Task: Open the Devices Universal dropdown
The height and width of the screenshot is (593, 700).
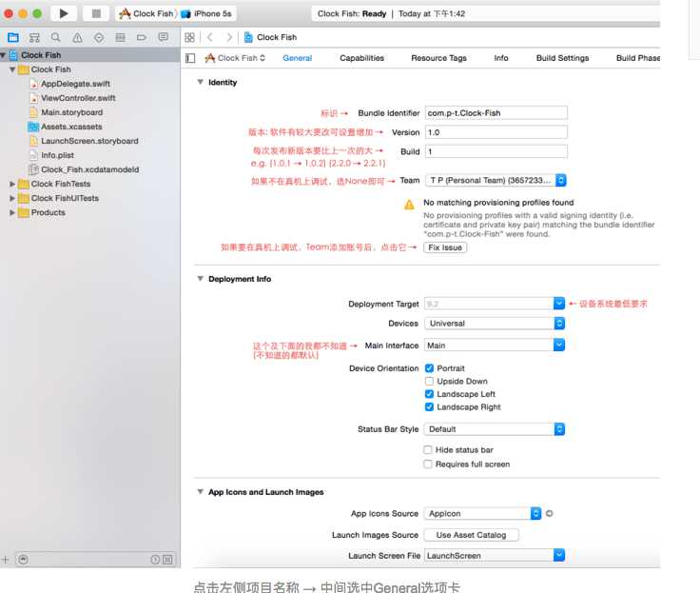Action: coord(495,323)
